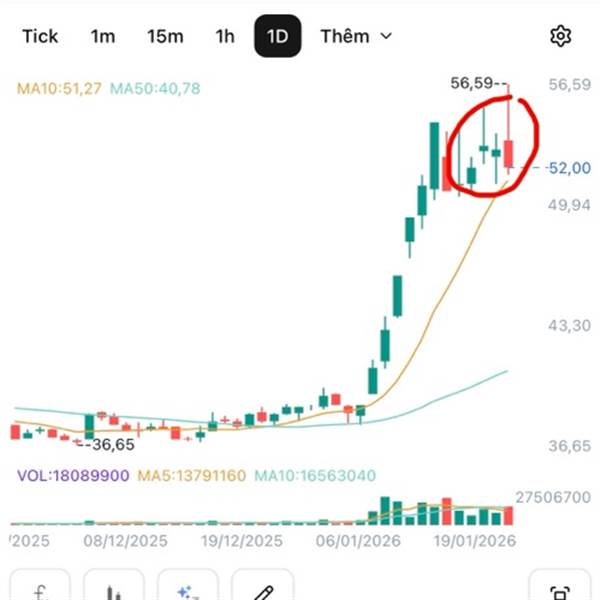This screenshot has height=600, width=600.
Task: Open chart settings gear icon
Action: click(x=560, y=37)
